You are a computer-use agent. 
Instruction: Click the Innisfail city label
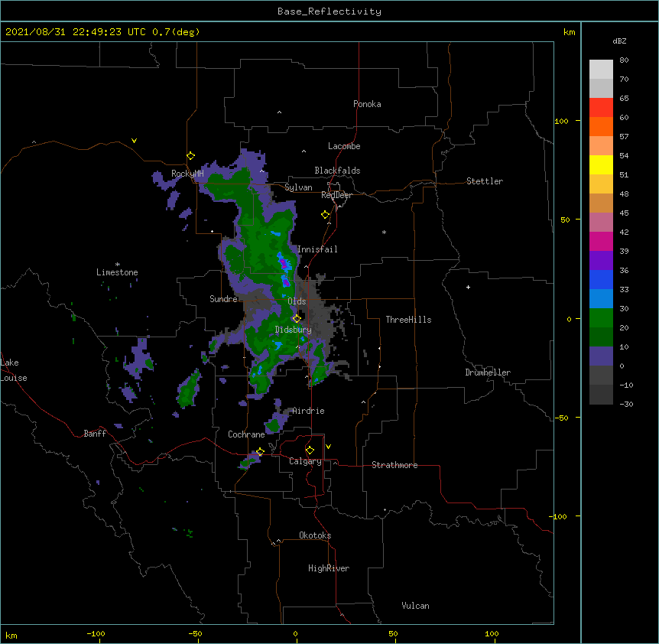317,249
